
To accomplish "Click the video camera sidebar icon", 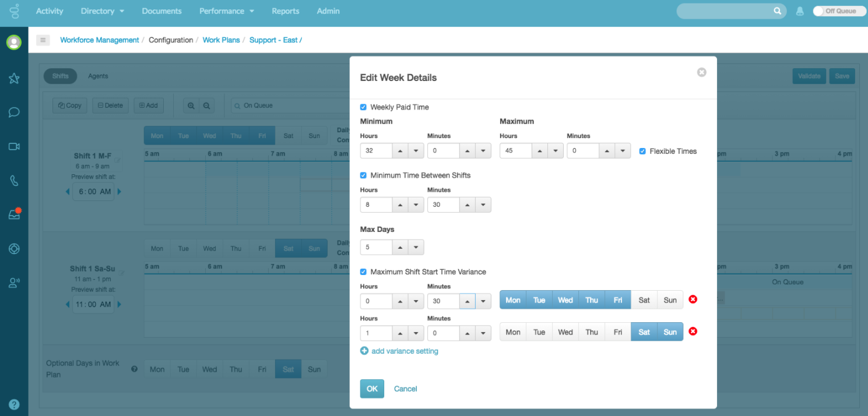I will 13,146.
